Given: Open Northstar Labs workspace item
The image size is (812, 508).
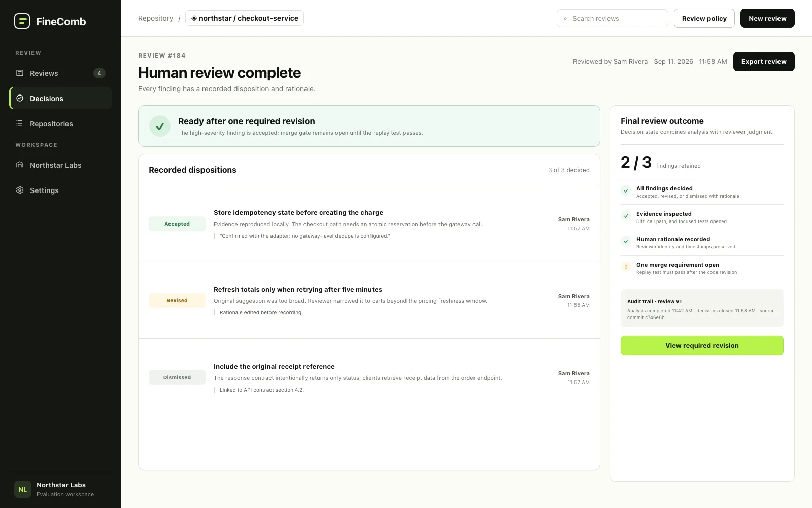Looking at the screenshot, I should 60,165.
